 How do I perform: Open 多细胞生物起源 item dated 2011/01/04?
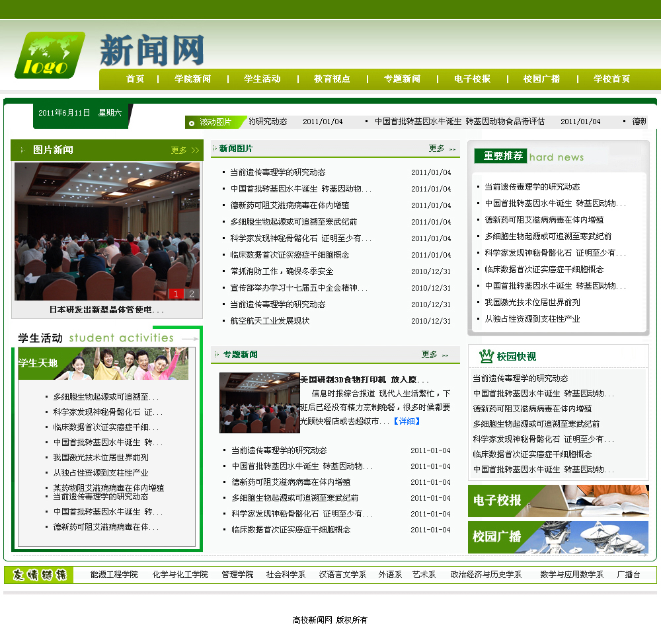tap(294, 221)
